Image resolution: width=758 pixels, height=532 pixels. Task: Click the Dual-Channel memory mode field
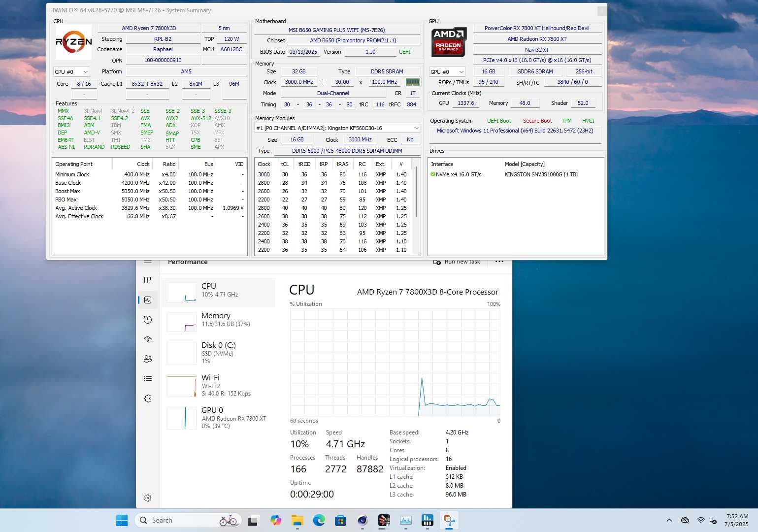tap(333, 93)
